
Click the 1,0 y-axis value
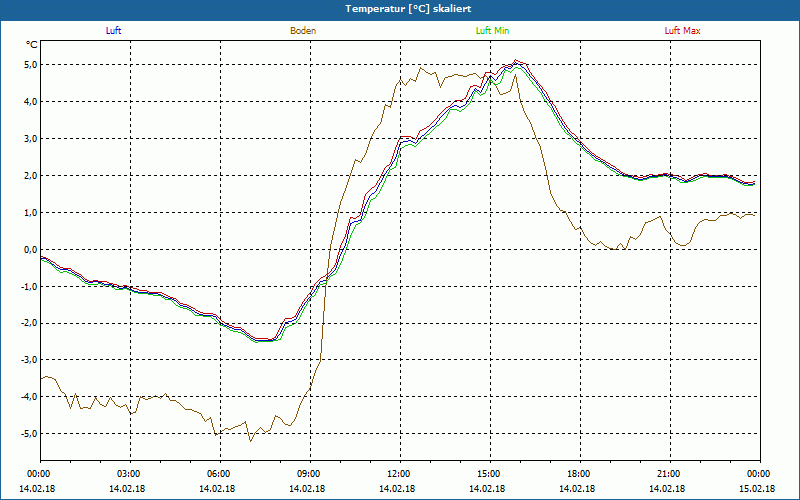[31, 212]
